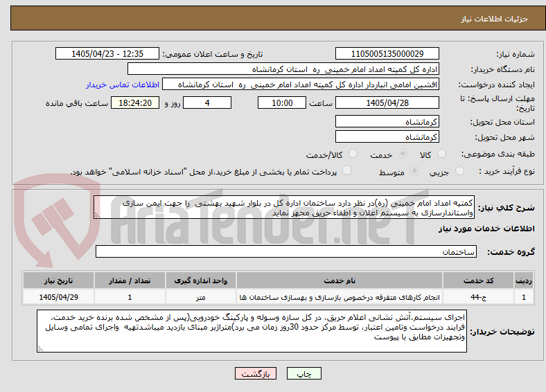Click the نام خدمت column header

(x=340, y=280)
